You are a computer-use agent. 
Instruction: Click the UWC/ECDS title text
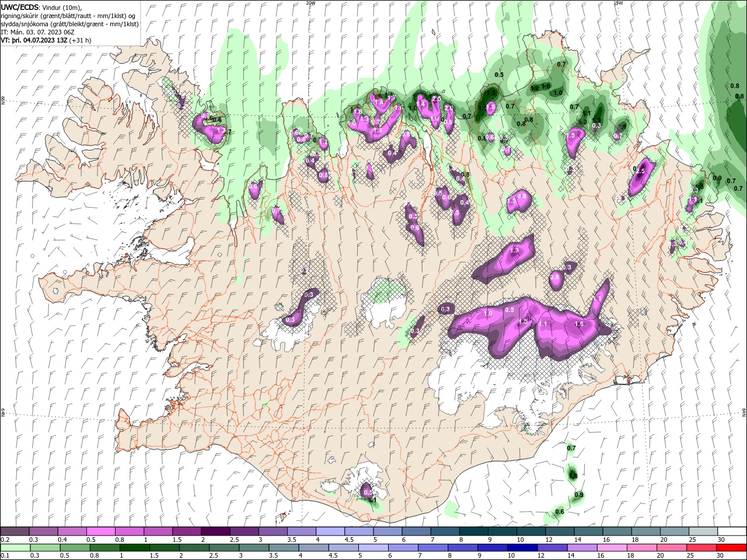(x=20, y=7)
